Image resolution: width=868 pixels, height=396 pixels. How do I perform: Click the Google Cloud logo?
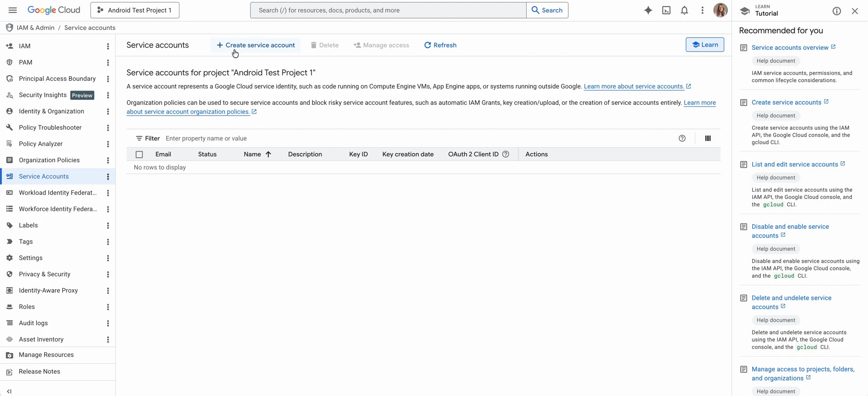tap(54, 10)
